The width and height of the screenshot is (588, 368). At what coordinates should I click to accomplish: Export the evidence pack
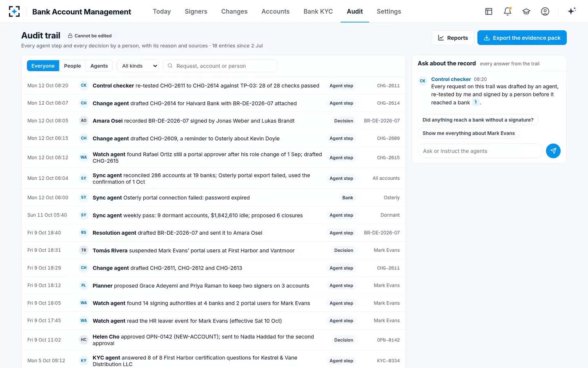(522, 38)
